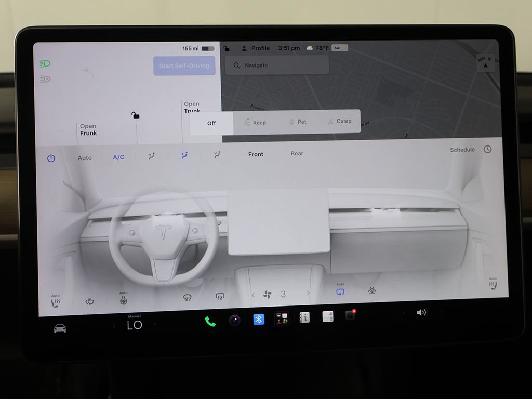The image size is (532, 399).
Task: Increase volume with right arrow
Action: (442, 312)
